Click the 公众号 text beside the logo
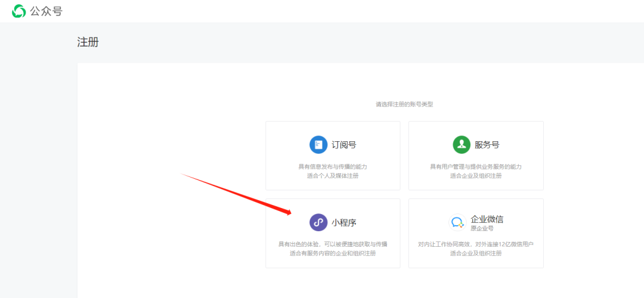This screenshot has height=298, width=644. (47, 11)
